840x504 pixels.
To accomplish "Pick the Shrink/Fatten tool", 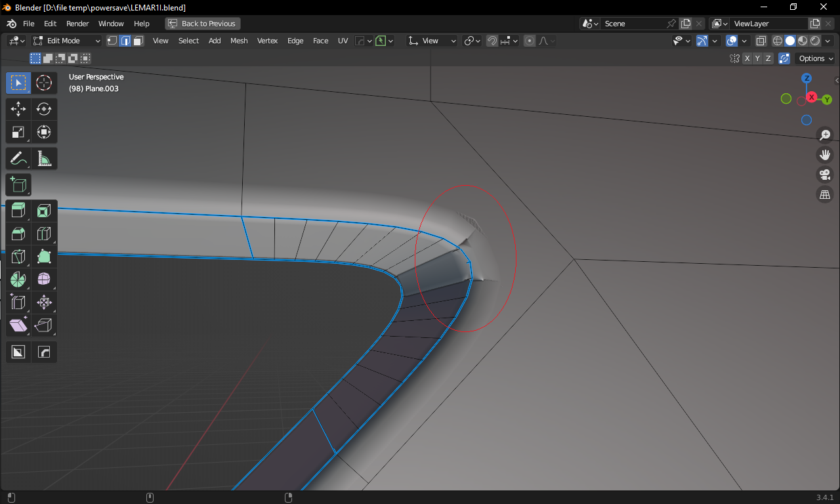I will click(44, 303).
